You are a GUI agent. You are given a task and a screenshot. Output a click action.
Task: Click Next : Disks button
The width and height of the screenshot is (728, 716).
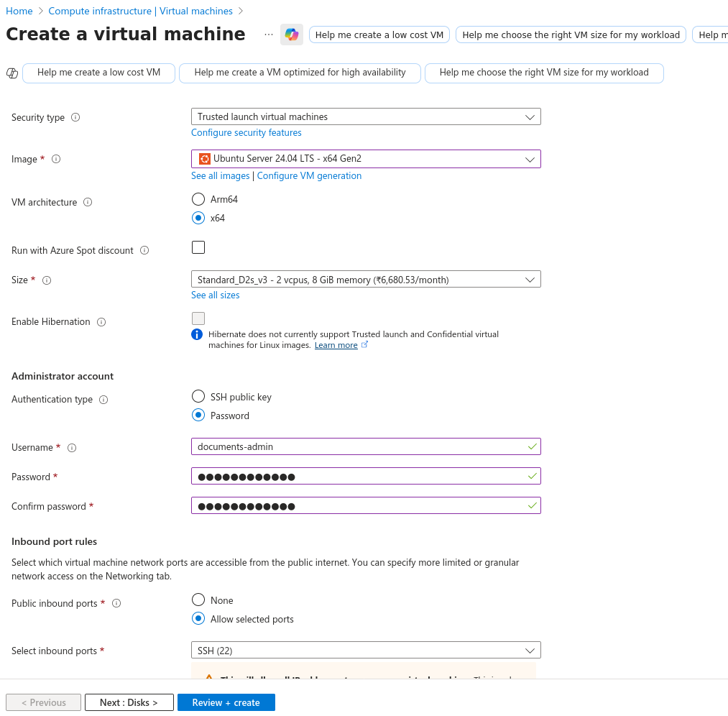pyautogui.click(x=129, y=702)
